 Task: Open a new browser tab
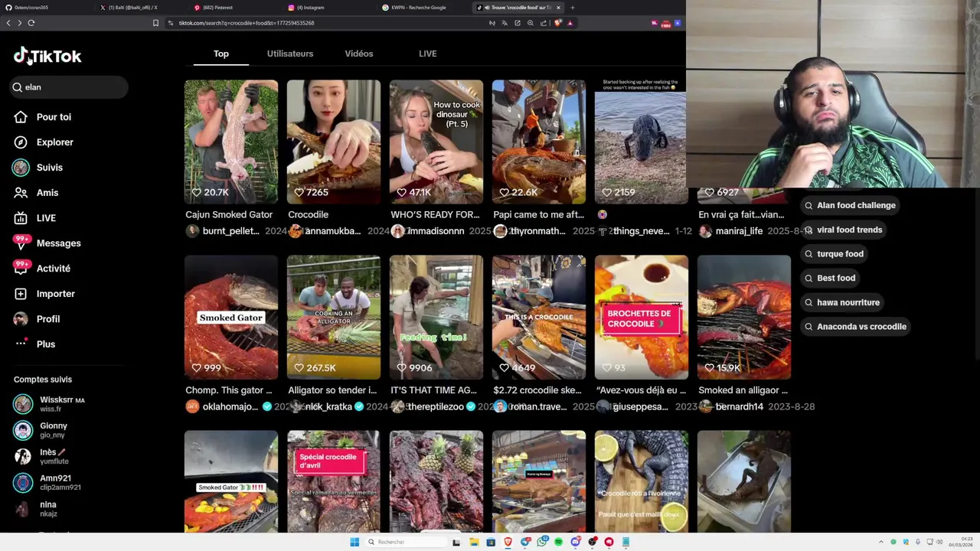pos(573,8)
